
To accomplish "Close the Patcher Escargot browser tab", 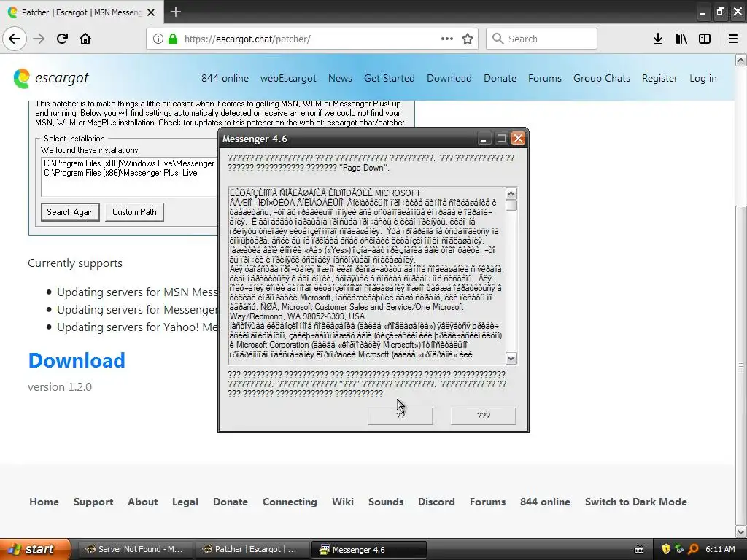I will pos(151,12).
